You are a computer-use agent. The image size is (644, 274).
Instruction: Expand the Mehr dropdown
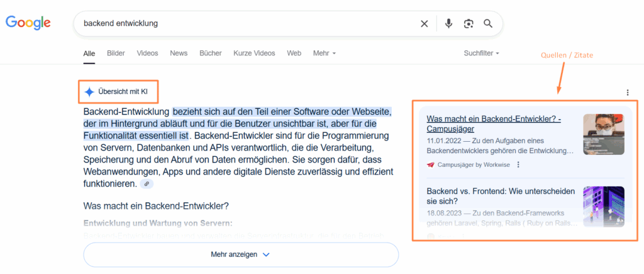(x=325, y=53)
